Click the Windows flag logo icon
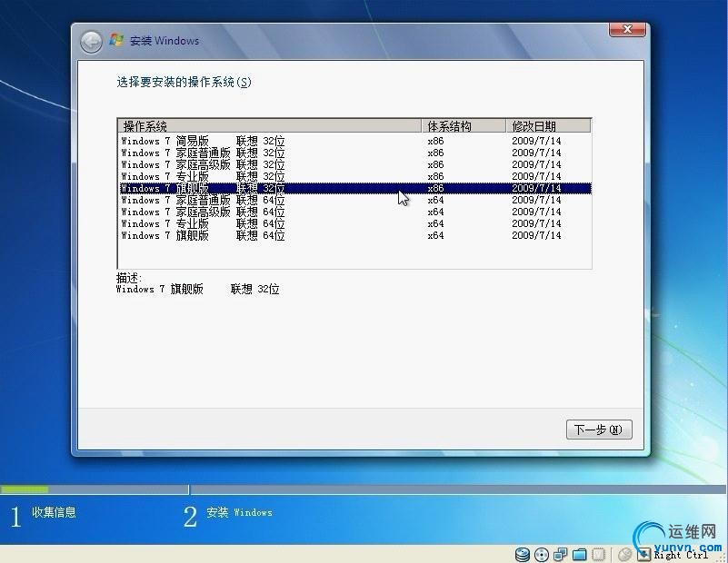Image resolution: width=728 pixels, height=563 pixels. click(116, 40)
